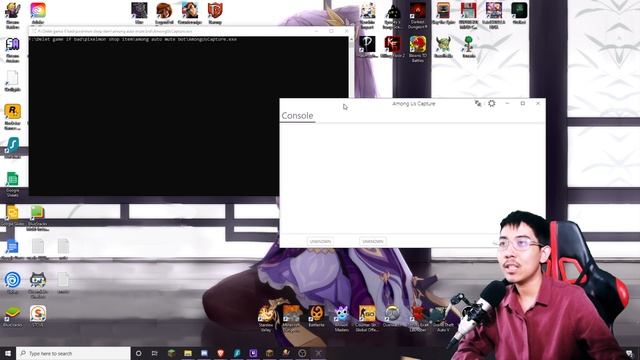Click the AmongUsCapture.exe path line in console
Viewport: 640px width, 360px height.
(133, 40)
